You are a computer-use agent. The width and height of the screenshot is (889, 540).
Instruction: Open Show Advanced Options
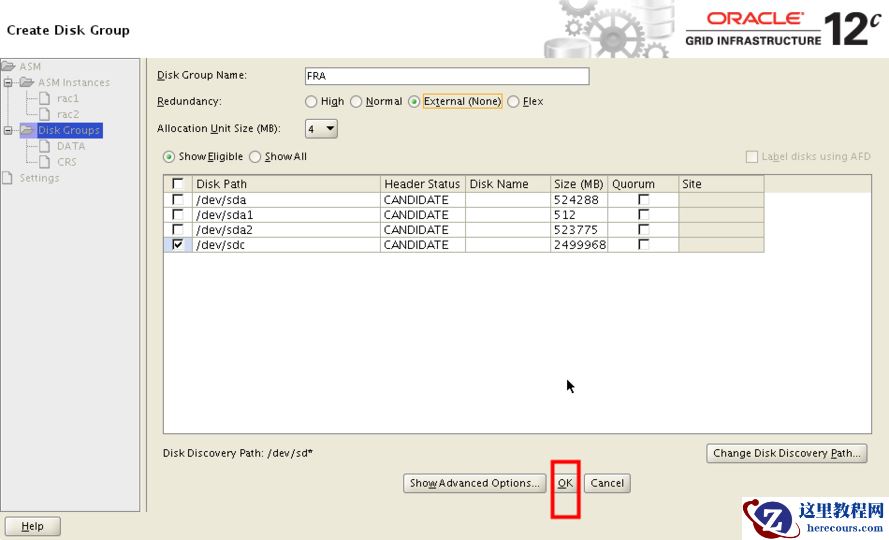pos(475,483)
